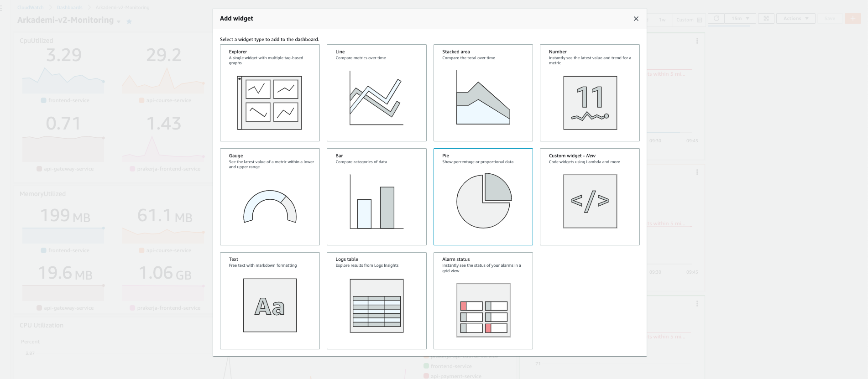Click the Line chart illustration icon
This screenshot has height=379, width=868.
[376, 99]
